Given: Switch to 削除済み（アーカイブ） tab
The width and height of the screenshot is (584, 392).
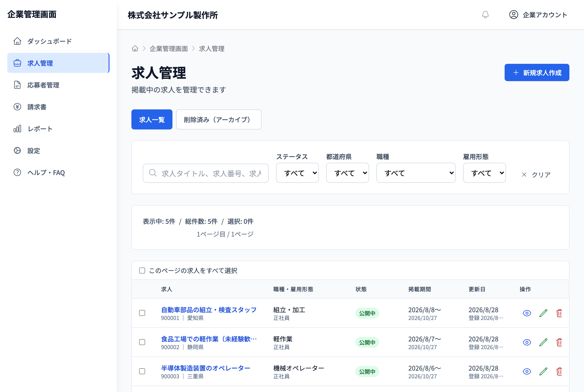Looking at the screenshot, I should click(219, 119).
